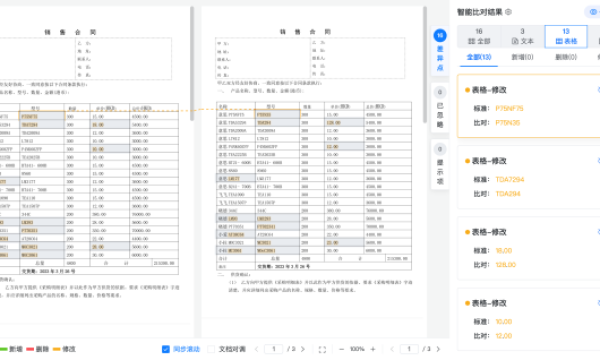This screenshot has width=600, height=360.
Task: Click the left document page number field
Action: (273, 349)
